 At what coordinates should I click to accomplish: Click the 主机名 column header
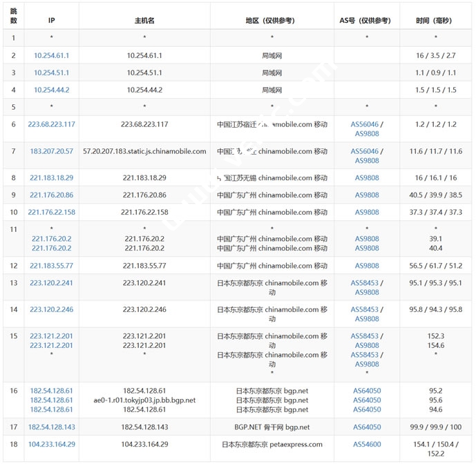pyautogui.click(x=144, y=21)
